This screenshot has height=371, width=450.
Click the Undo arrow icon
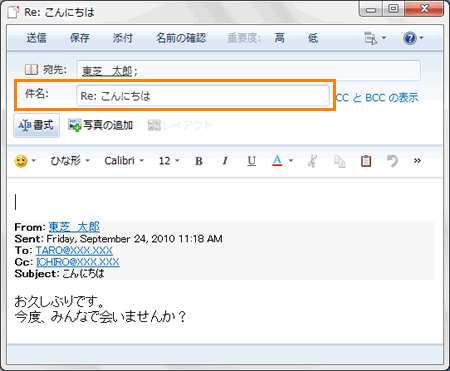[392, 161]
